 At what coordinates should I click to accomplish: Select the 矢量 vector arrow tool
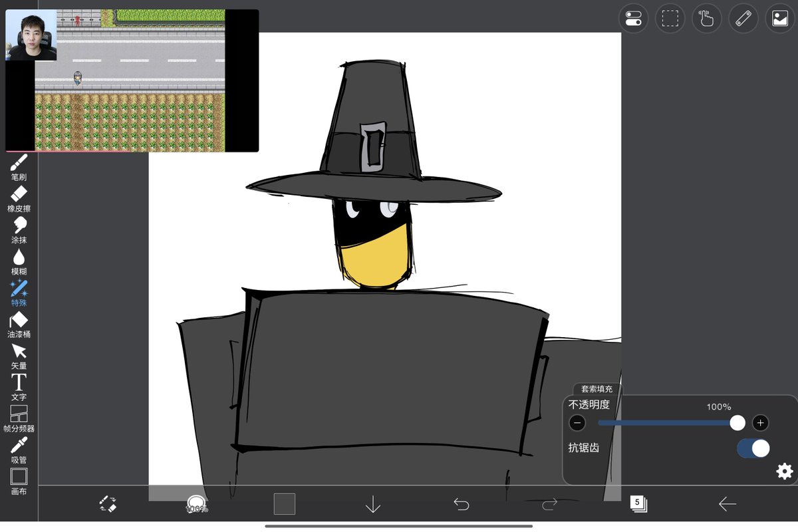[x=19, y=356]
